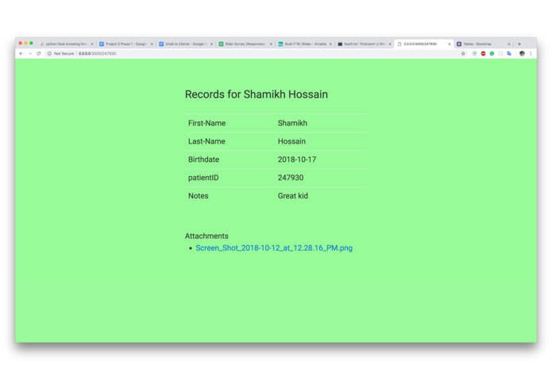Image resolution: width=552 pixels, height=392 pixels.
Task: Bookmark this page with the star icon
Action: (463, 53)
